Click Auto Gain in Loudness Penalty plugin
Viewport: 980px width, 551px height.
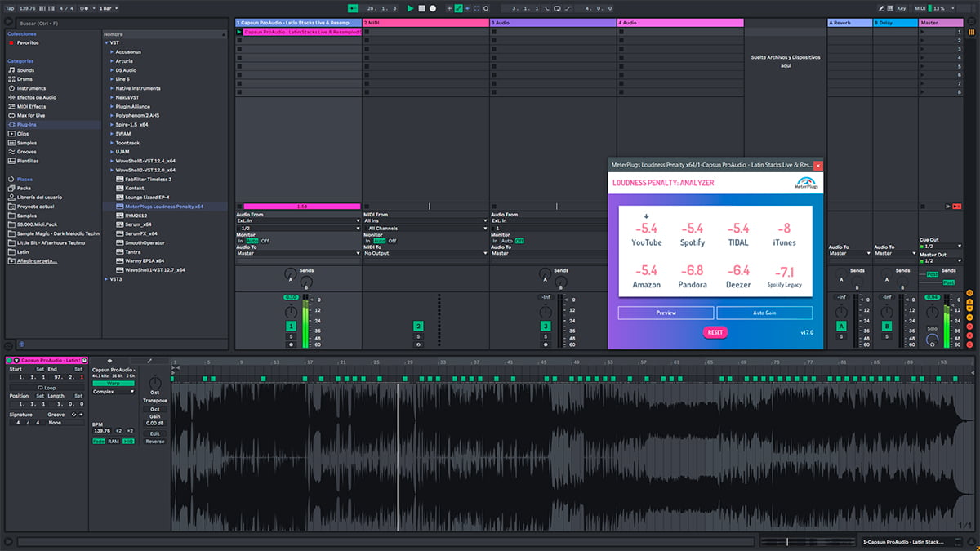[764, 313]
